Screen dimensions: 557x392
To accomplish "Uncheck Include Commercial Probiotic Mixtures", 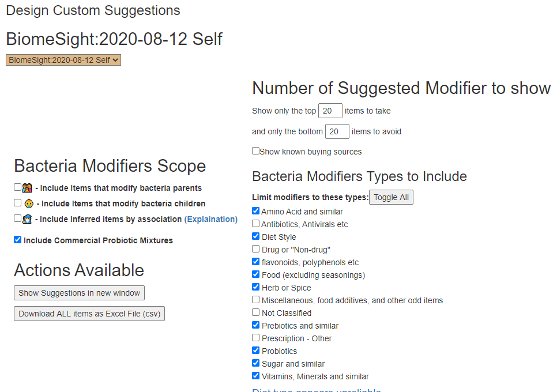I will tap(18, 240).
